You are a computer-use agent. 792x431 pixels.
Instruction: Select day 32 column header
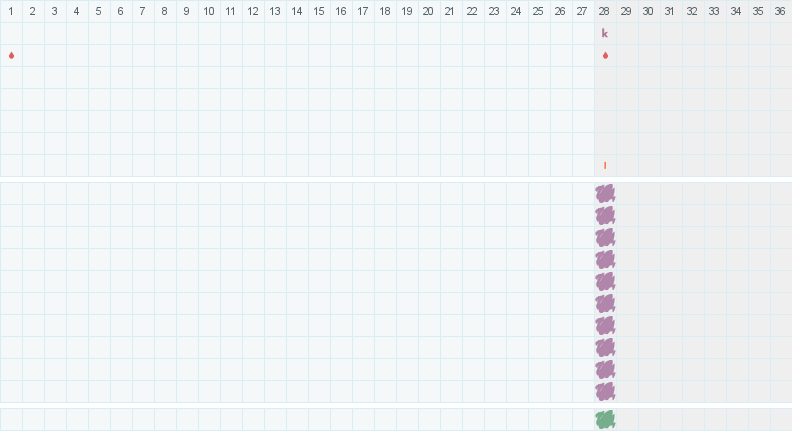click(x=692, y=11)
